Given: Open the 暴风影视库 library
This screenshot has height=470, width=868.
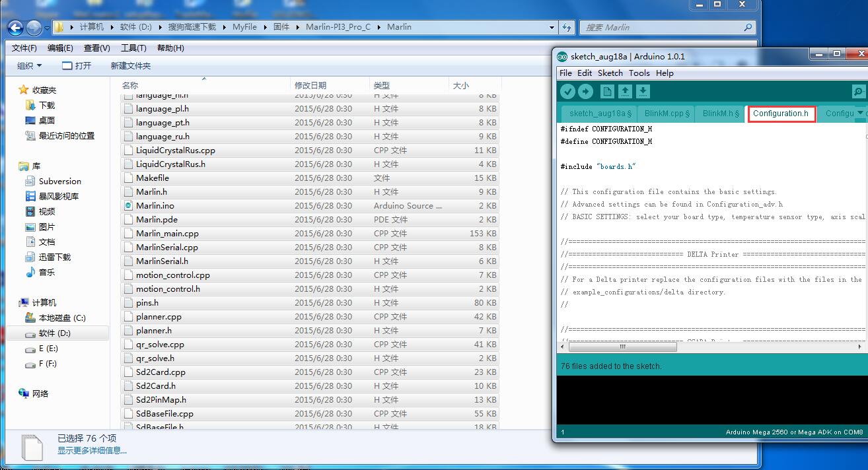Looking at the screenshot, I should (x=58, y=196).
